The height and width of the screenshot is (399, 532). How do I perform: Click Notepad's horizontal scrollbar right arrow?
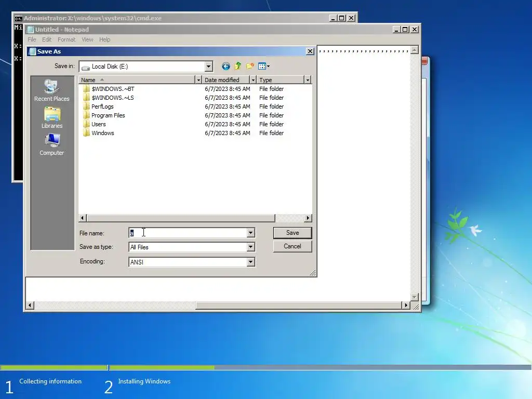click(406, 305)
